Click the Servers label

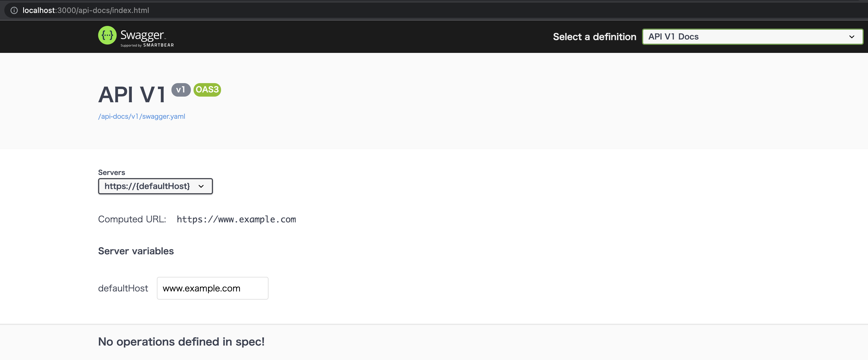[x=112, y=172]
